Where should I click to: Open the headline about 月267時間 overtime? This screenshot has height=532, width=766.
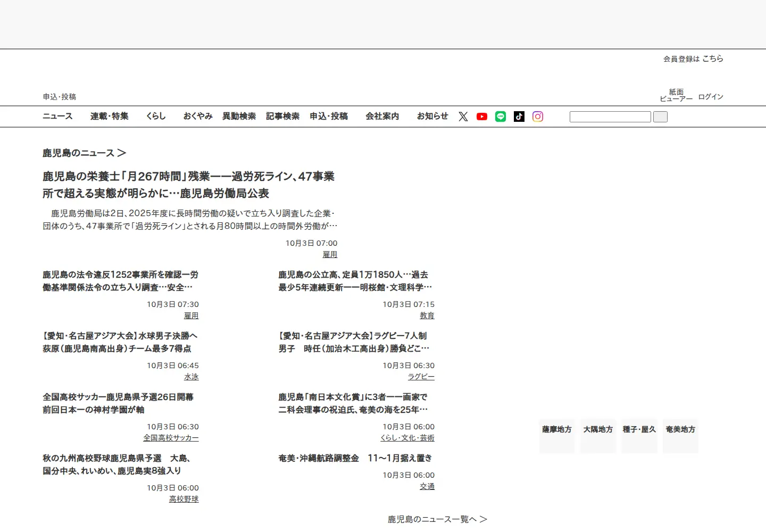tap(189, 185)
